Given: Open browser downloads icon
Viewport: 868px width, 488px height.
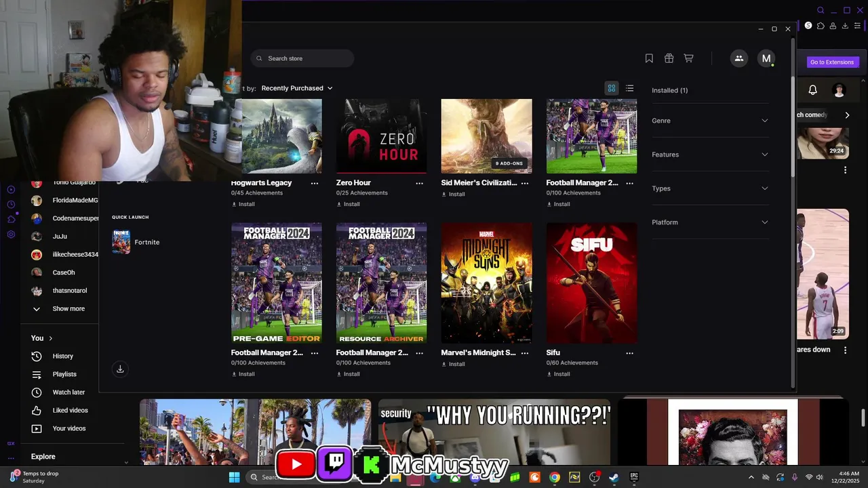Looking at the screenshot, I should click(x=845, y=26).
